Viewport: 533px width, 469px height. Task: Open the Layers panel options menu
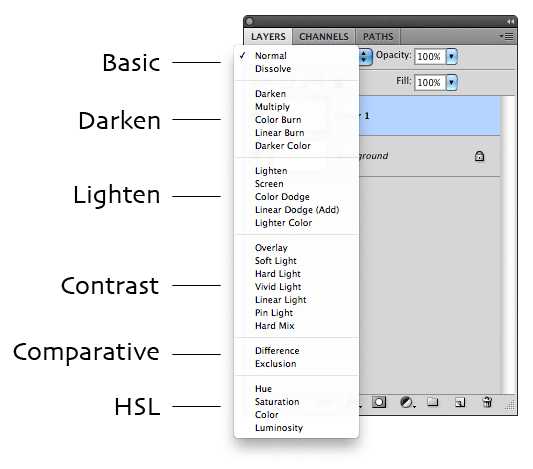coord(507,36)
